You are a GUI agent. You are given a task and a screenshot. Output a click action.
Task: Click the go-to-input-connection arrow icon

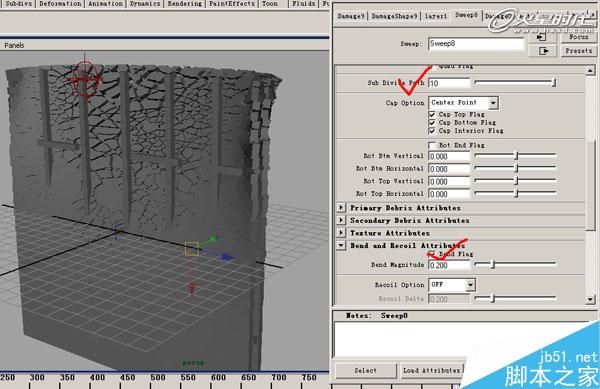[542, 37]
